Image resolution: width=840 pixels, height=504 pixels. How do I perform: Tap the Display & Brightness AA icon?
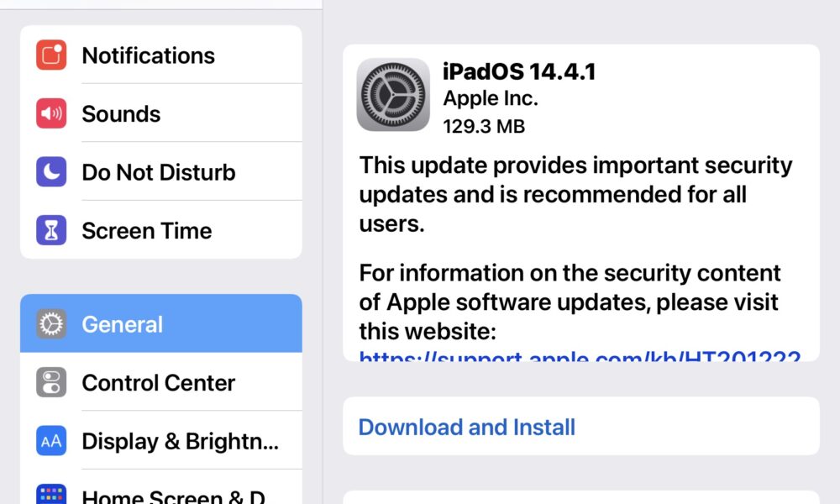51,440
